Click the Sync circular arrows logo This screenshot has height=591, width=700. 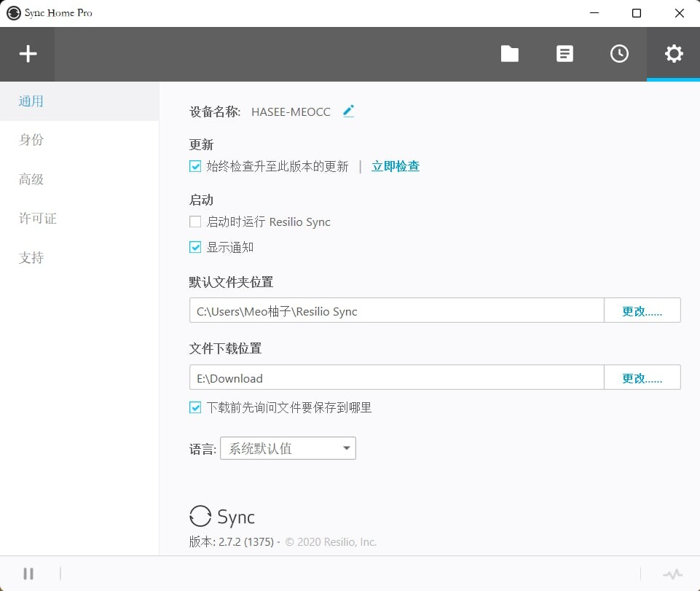click(200, 517)
